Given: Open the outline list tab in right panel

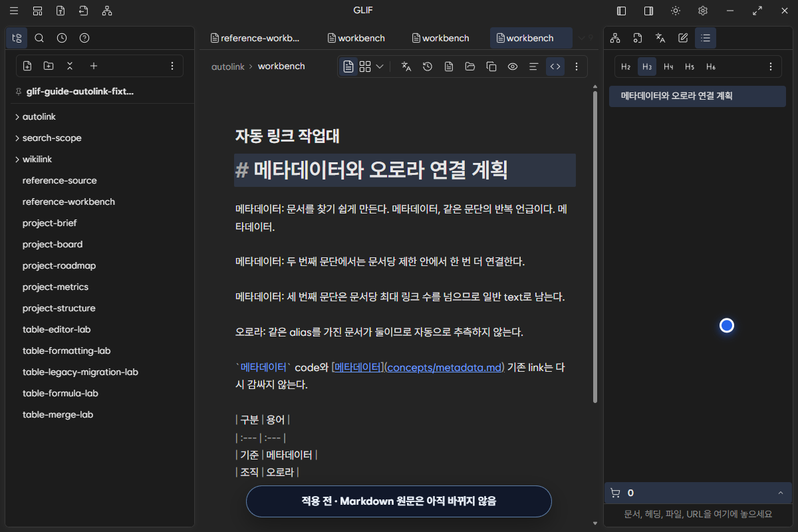Looking at the screenshot, I should point(706,38).
